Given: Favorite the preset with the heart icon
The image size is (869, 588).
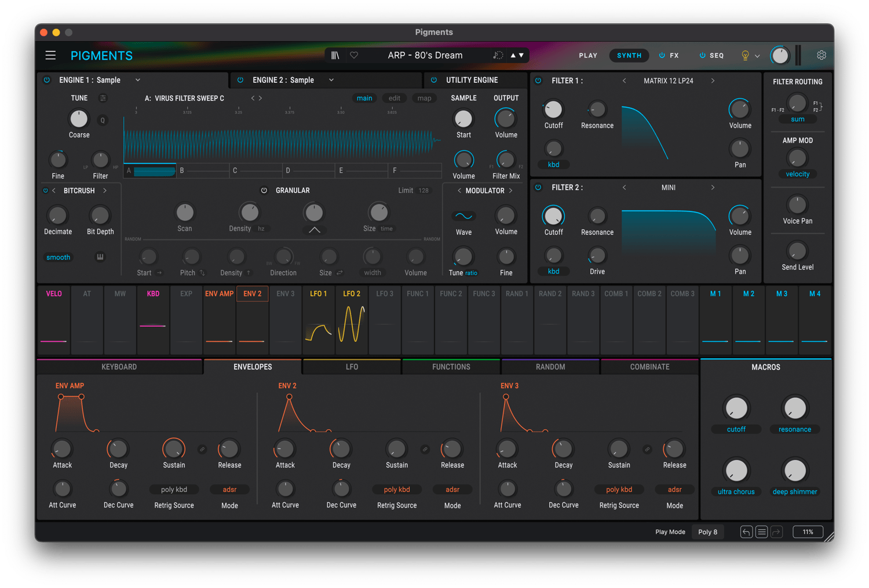Looking at the screenshot, I should click(354, 56).
